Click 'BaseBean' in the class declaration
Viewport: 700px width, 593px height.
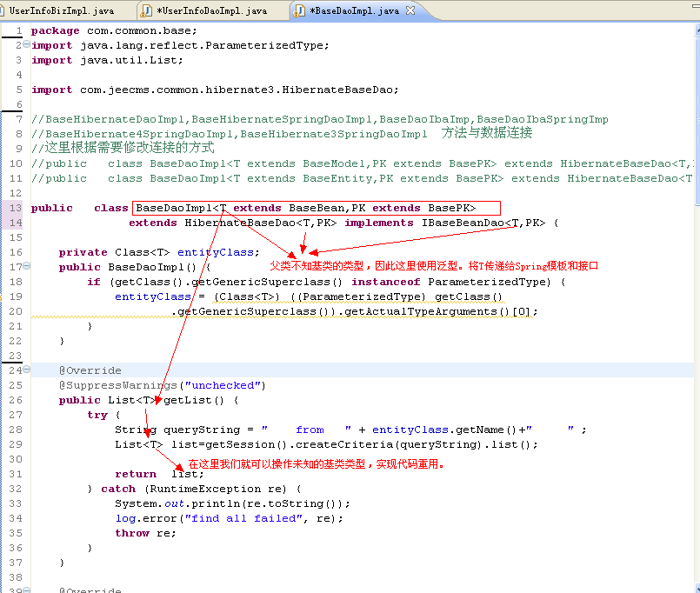tap(317, 208)
